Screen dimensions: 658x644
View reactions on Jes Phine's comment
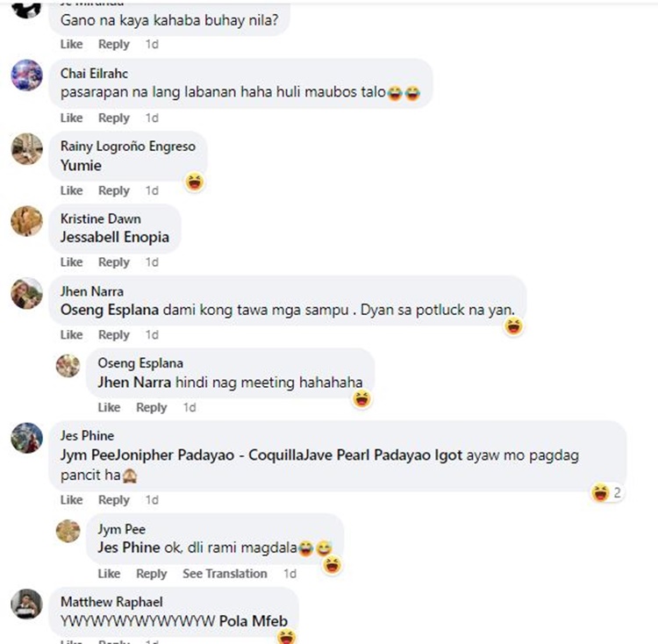click(x=606, y=493)
